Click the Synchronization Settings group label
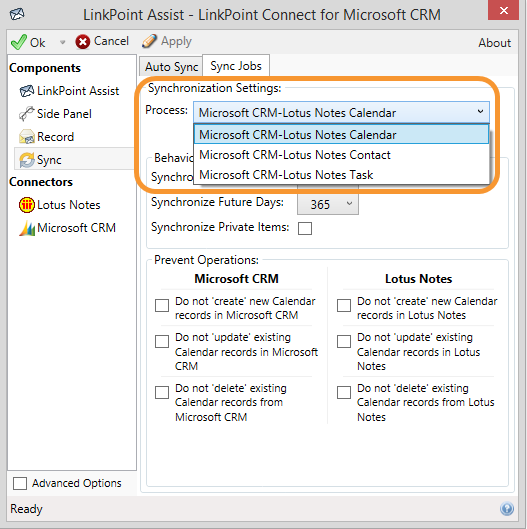Image resolution: width=527 pixels, height=529 pixels. pos(215,88)
